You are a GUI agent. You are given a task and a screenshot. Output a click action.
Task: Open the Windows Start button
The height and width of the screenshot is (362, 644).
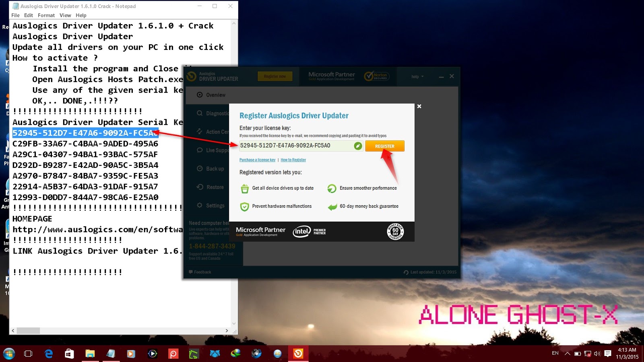tap(9, 354)
